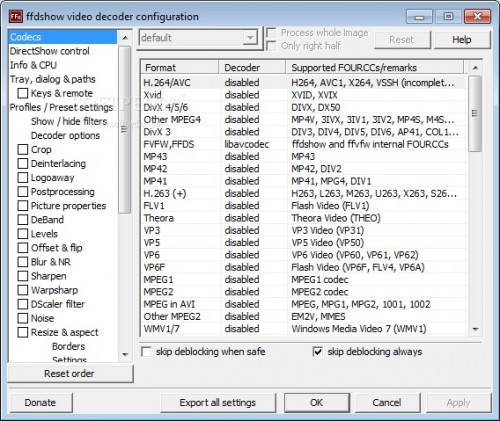Enable Offset & flip checkbox
The image size is (500, 421).
(23, 248)
